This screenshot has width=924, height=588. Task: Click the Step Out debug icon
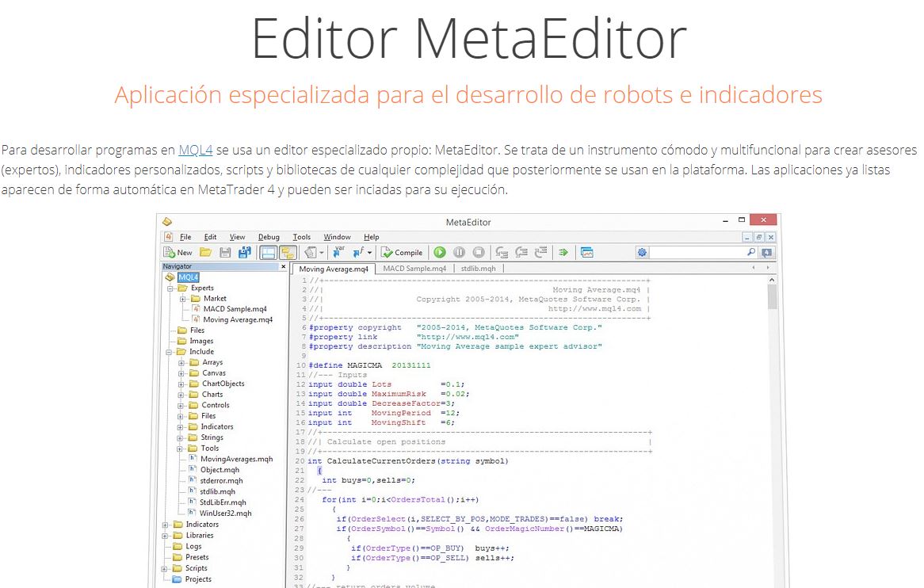(x=540, y=252)
